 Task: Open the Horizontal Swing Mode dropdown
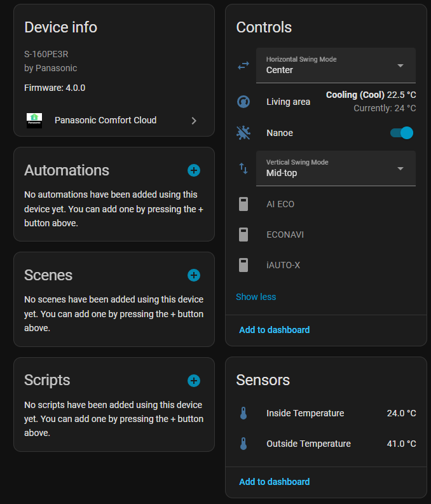pos(336,65)
